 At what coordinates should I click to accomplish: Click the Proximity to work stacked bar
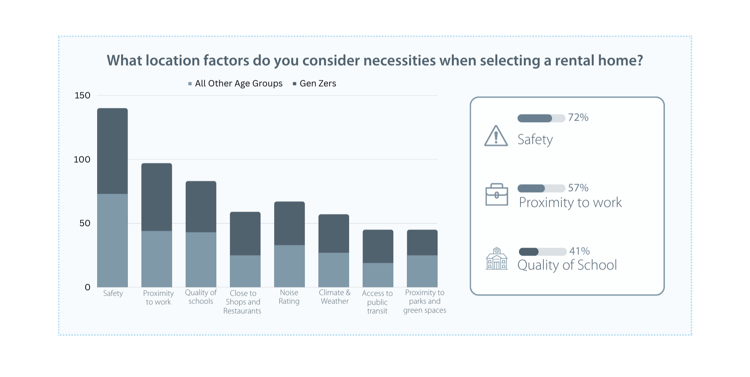coord(156,225)
